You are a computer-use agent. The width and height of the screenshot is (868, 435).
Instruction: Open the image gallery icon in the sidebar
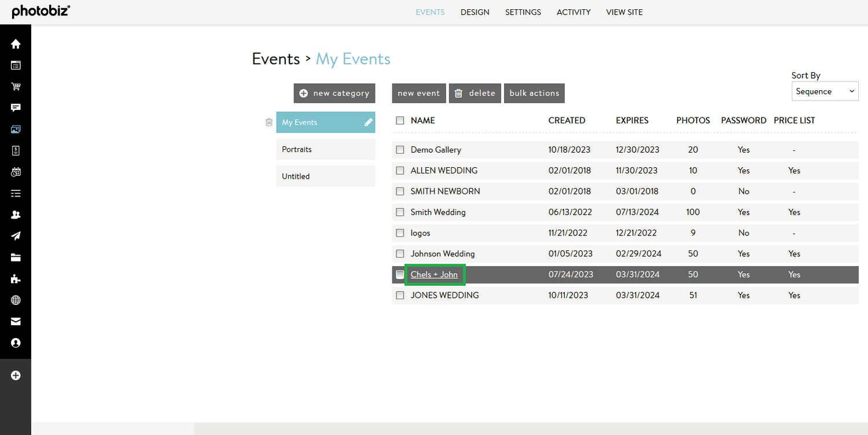point(16,129)
